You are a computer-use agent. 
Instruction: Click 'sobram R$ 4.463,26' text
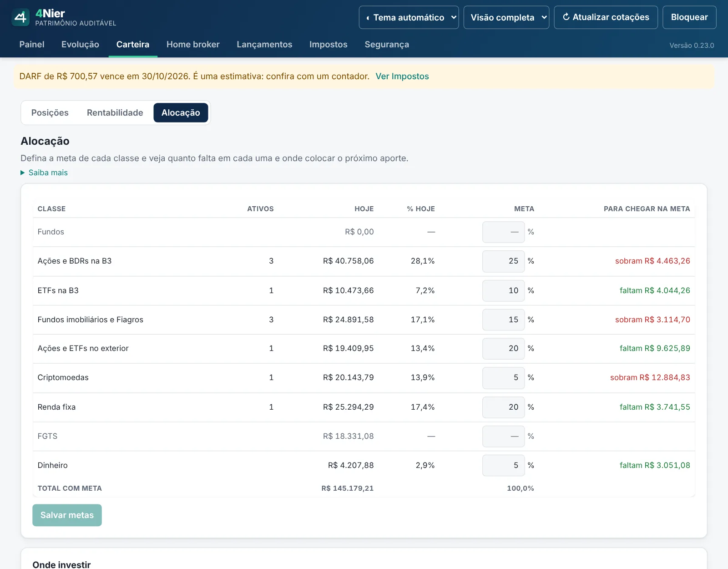click(652, 261)
